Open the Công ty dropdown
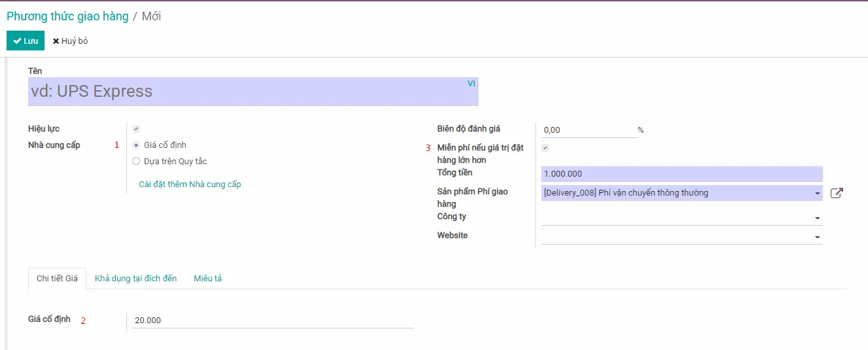868x350 pixels. point(818,218)
